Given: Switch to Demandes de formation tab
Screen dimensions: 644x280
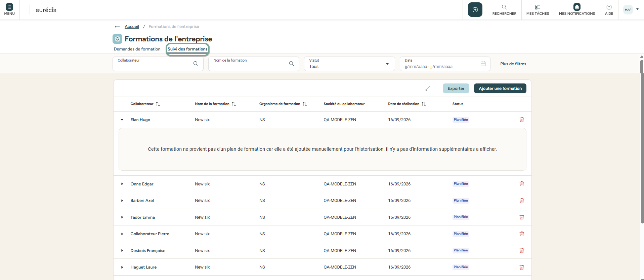Looking at the screenshot, I should pyautogui.click(x=137, y=49).
